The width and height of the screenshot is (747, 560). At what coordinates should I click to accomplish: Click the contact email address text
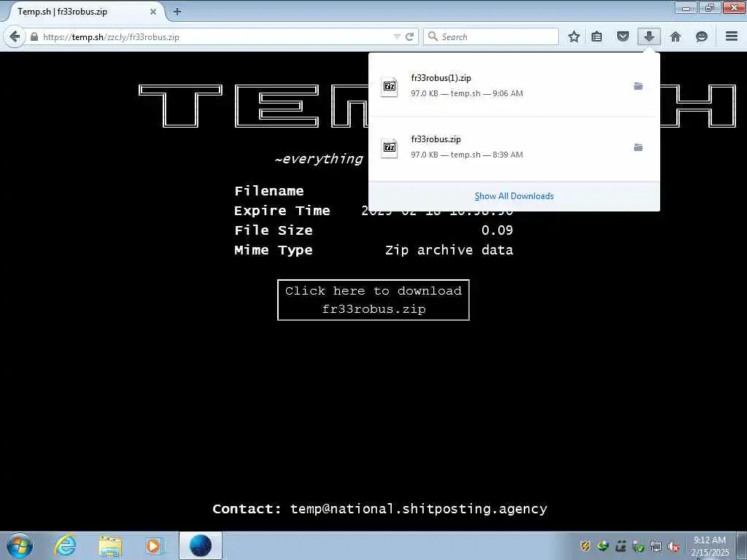click(419, 509)
